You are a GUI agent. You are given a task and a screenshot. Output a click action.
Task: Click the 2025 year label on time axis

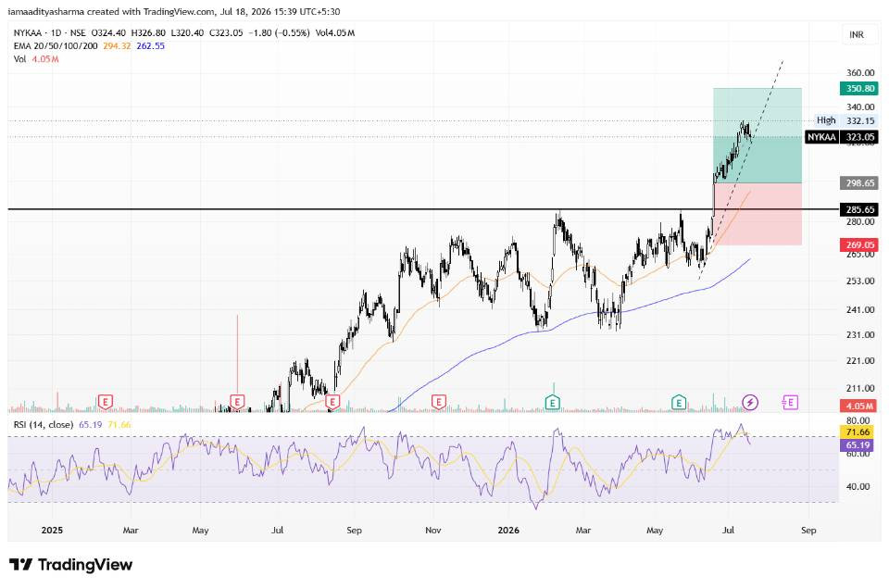pyautogui.click(x=52, y=531)
